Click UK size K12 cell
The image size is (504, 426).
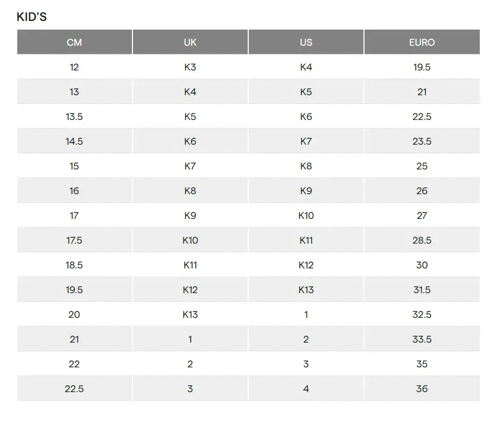190,290
